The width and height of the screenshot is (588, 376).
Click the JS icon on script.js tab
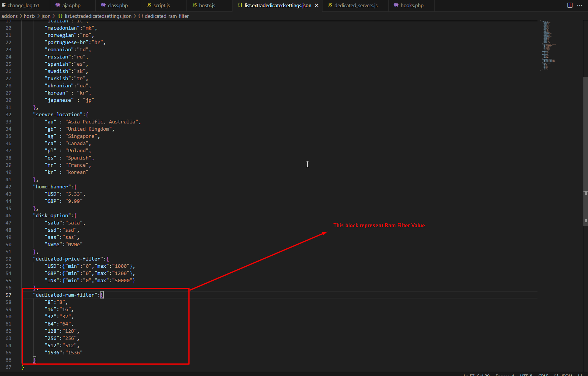pos(149,5)
